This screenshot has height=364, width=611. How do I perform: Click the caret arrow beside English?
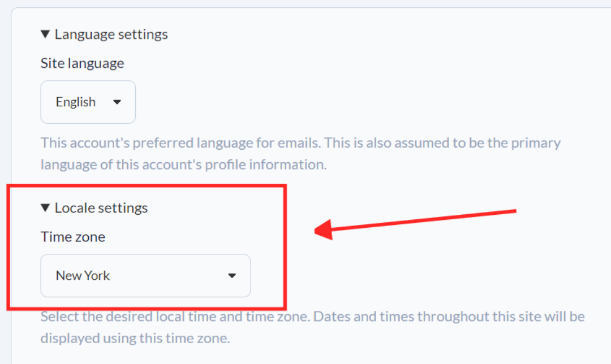click(118, 102)
